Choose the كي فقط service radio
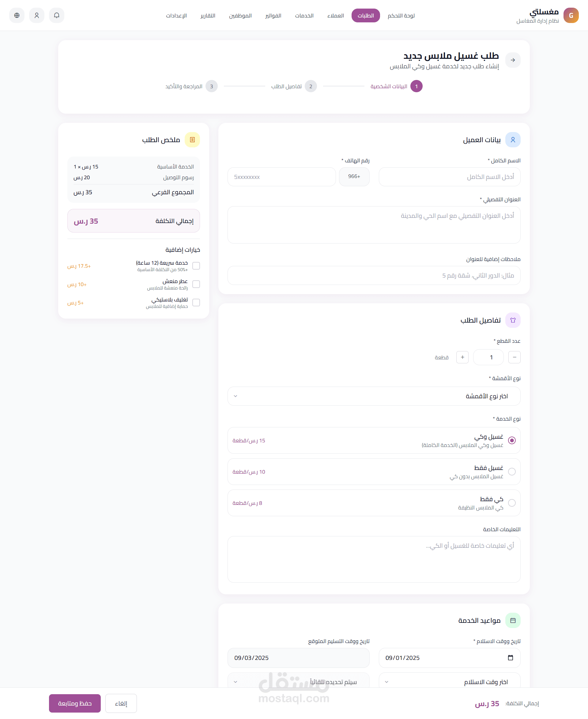 511,503
